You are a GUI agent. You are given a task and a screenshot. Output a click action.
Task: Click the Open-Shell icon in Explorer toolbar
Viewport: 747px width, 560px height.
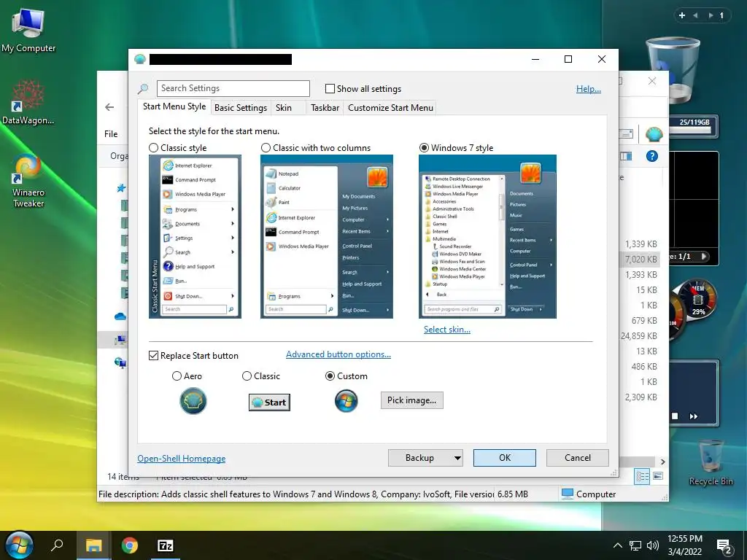(x=654, y=134)
